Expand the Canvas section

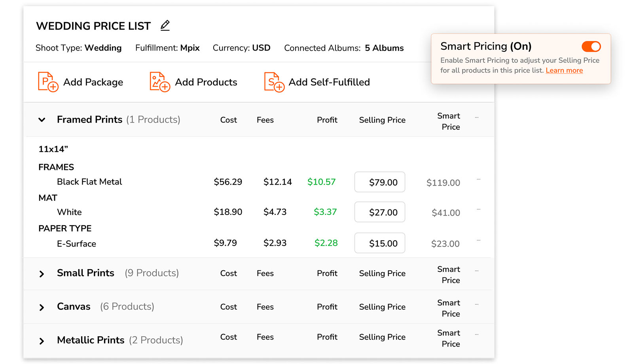pos(42,307)
